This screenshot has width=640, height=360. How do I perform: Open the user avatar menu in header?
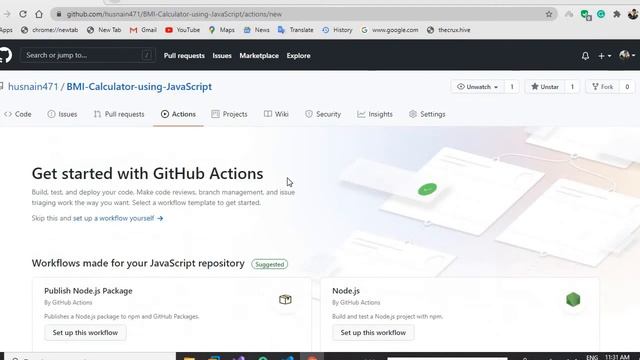coord(627,55)
